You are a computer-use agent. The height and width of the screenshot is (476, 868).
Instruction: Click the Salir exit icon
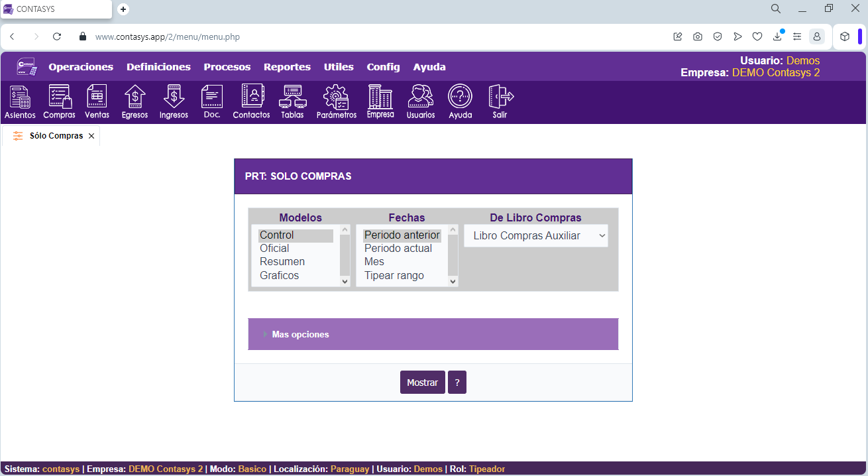click(x=501, y=101)
